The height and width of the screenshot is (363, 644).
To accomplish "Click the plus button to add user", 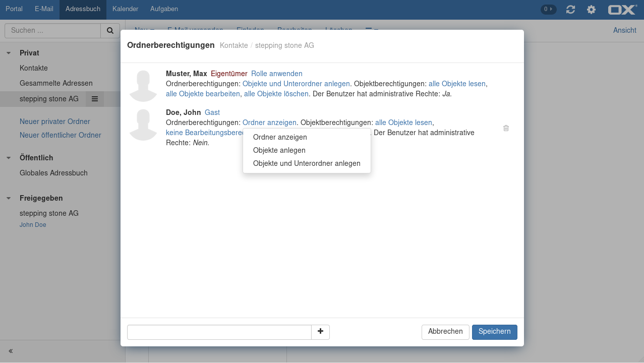I will 320,332.
